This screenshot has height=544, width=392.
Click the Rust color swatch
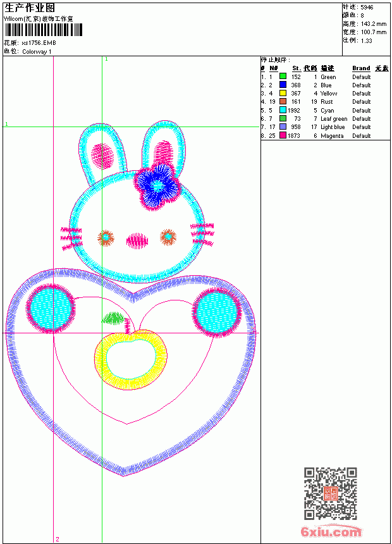click(283, 101)
